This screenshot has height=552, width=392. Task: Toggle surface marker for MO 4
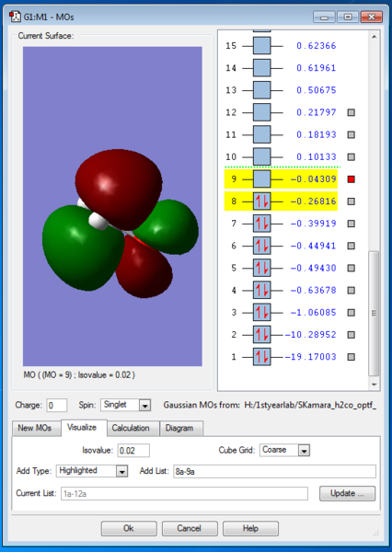(352, 290)
